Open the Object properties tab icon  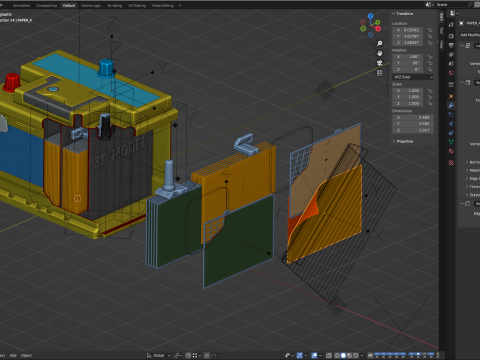[451, 96]
